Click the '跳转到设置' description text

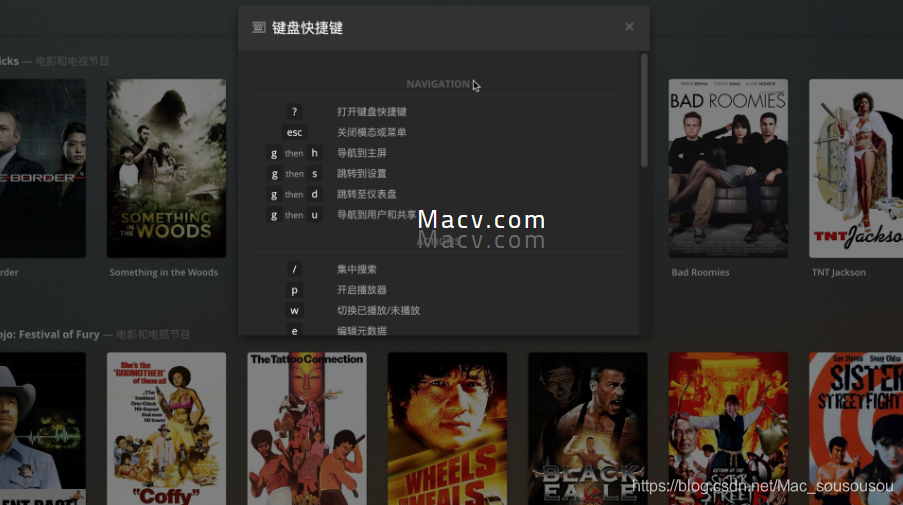coord(362,174)
